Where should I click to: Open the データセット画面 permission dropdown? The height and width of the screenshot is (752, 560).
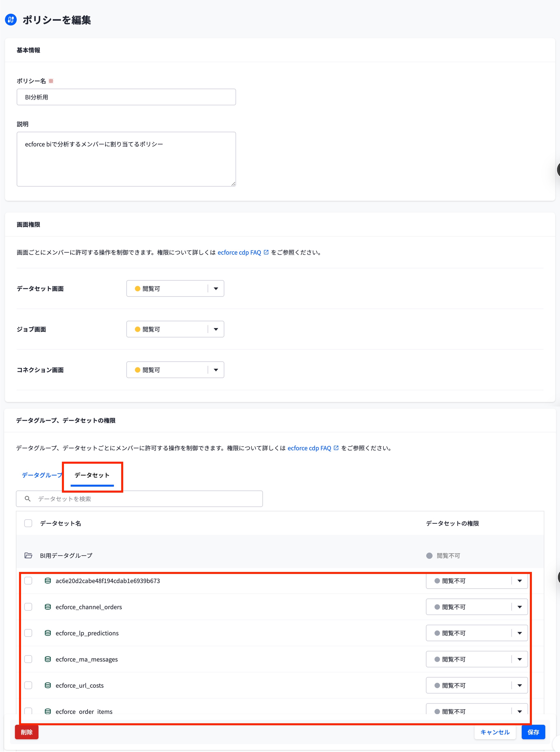(175, 288)
